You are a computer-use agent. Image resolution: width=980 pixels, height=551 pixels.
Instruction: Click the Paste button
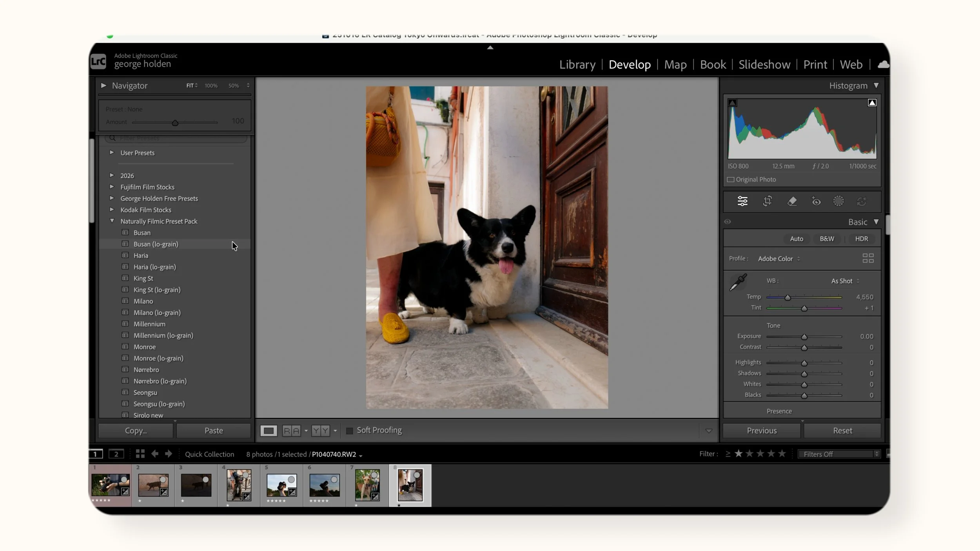214,430
